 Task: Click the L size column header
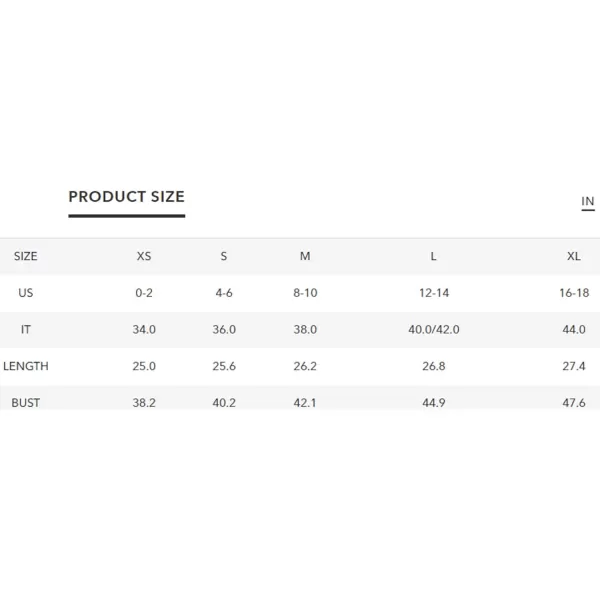point(434,256)
